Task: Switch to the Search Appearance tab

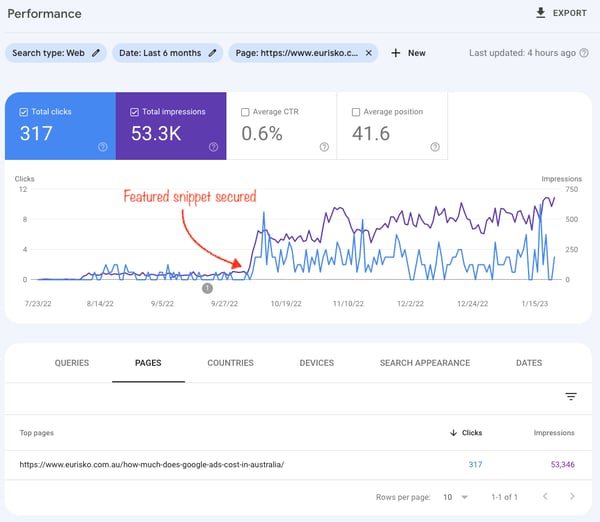Action: click(x=424, y=363)
